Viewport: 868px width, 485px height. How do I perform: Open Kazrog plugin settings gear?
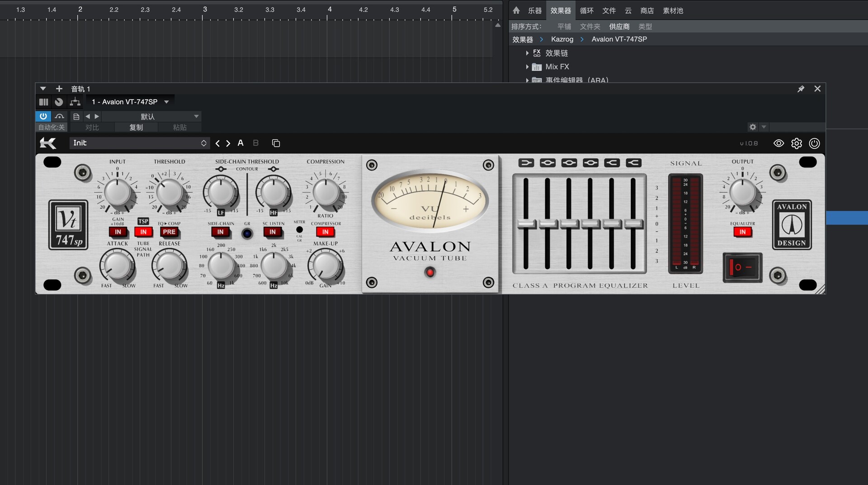click(797, 143)
